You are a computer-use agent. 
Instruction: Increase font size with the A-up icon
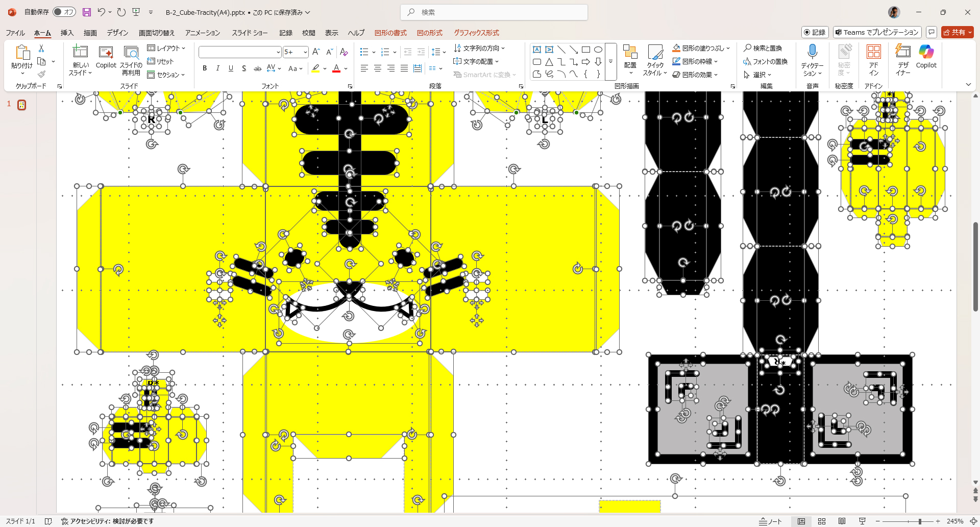[x=316, y=52]
